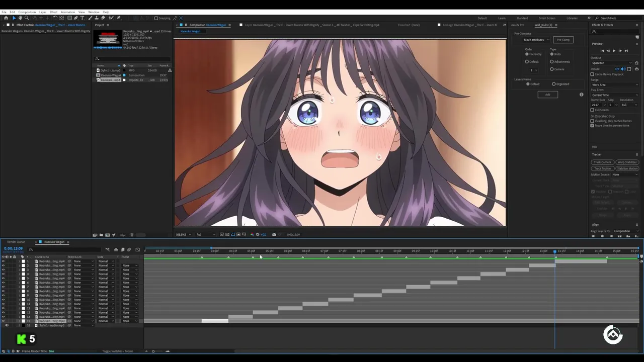Select the Rotation tool in the toolbar
The width and height of the screenshot is (644, 362).
point(55,18)
